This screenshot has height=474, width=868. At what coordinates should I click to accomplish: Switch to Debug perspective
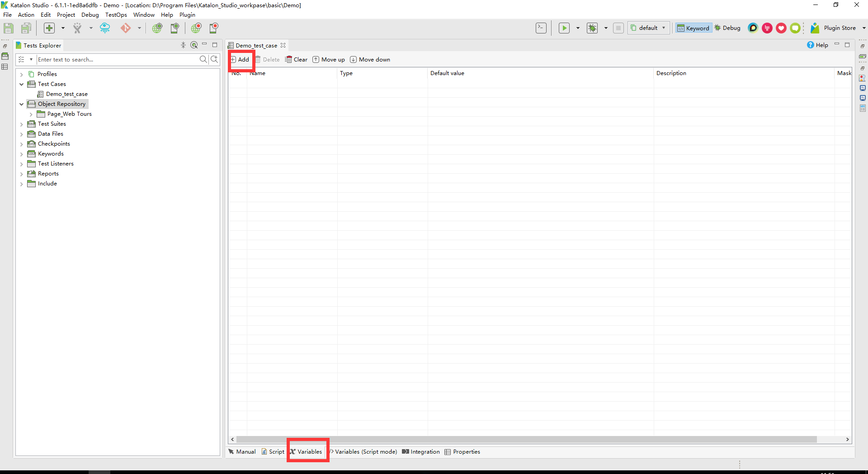727,28
